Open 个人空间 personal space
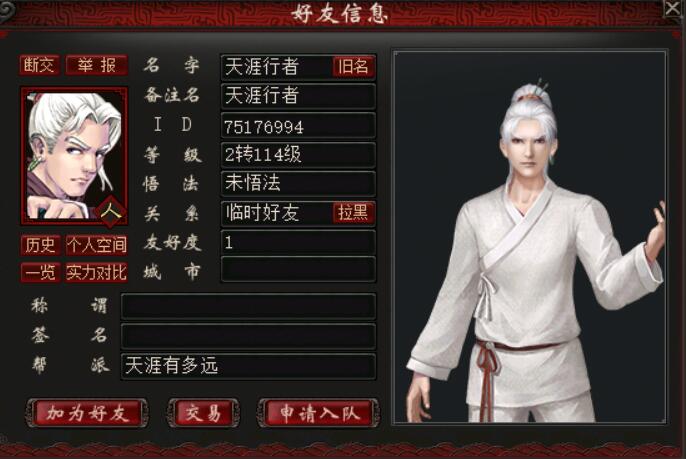The width and height of the screenshot is (686, 459). point(97,245)
